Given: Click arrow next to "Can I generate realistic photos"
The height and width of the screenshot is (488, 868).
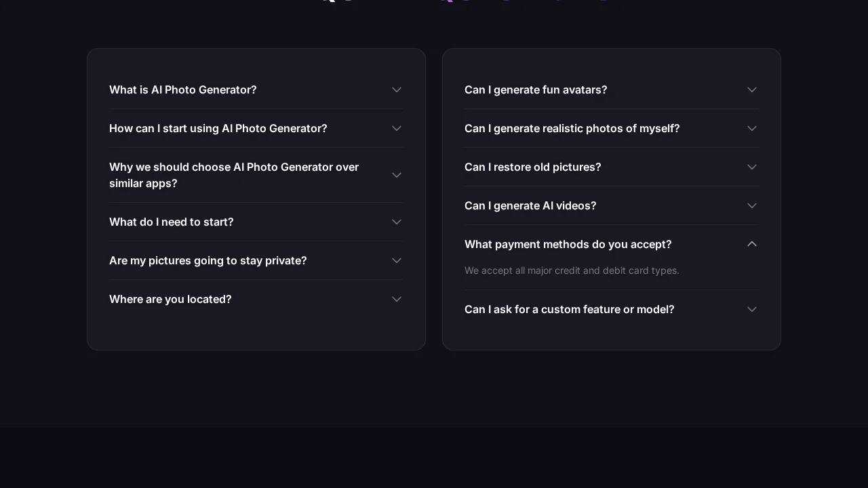Looking at the screenshot, I should pos(752,128).
